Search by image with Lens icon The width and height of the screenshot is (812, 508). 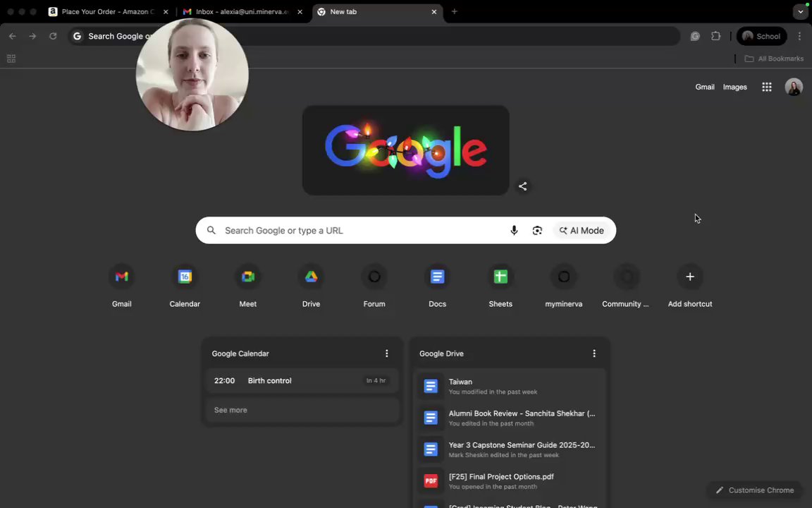tap(537, 231)
